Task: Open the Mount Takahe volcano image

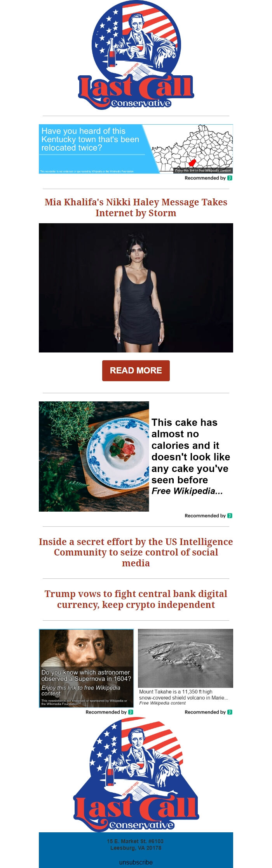Action: [185, 658]
